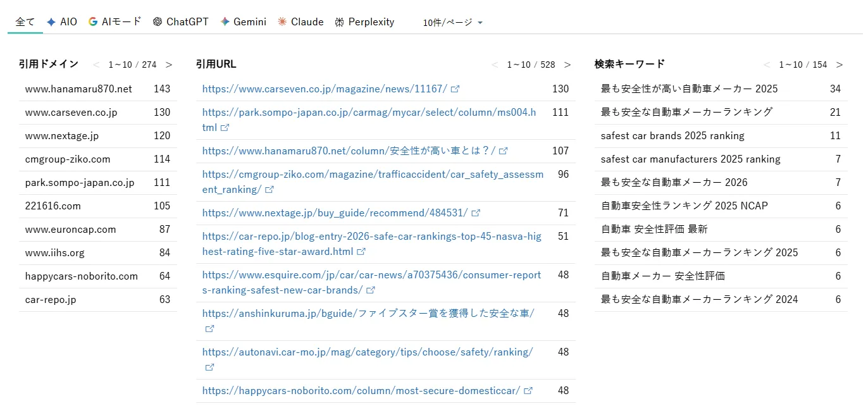Open external link icon next to carseven URL
The image size is (868, 420).
coord(456,89)
